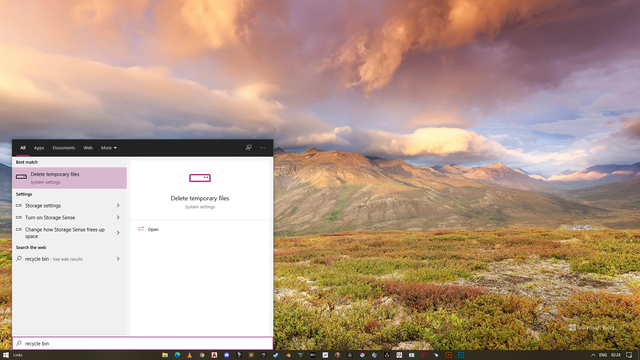Switch to the Web search tab
640x360 pixels.
[x=88, y=148]
